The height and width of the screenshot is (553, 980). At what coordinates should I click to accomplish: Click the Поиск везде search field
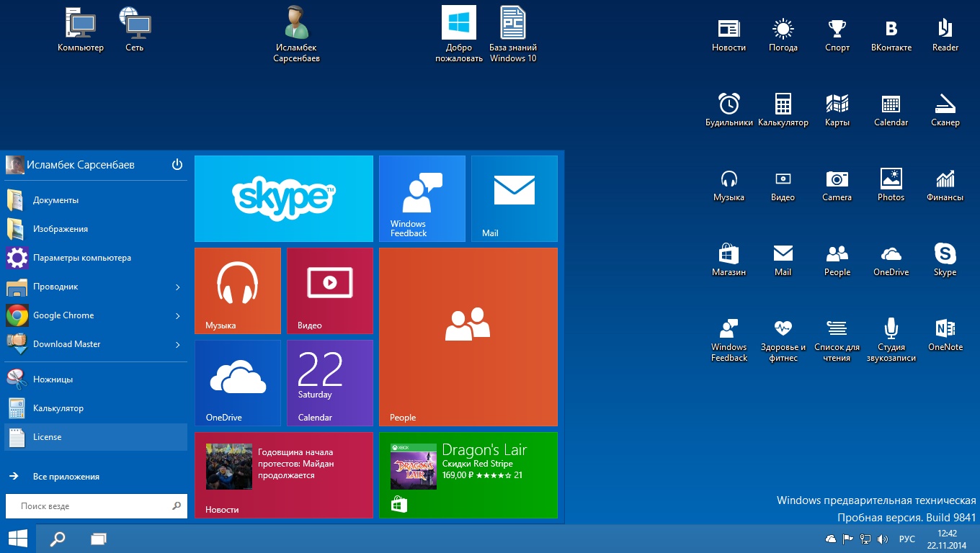tap(90, 506)
